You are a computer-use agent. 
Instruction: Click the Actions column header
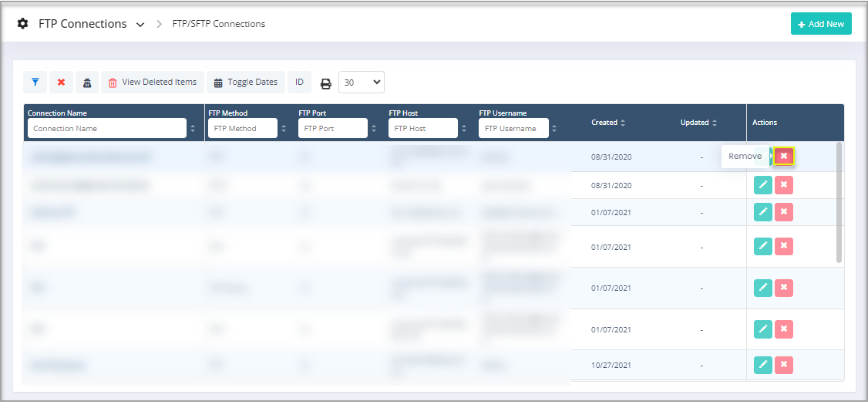765,123
